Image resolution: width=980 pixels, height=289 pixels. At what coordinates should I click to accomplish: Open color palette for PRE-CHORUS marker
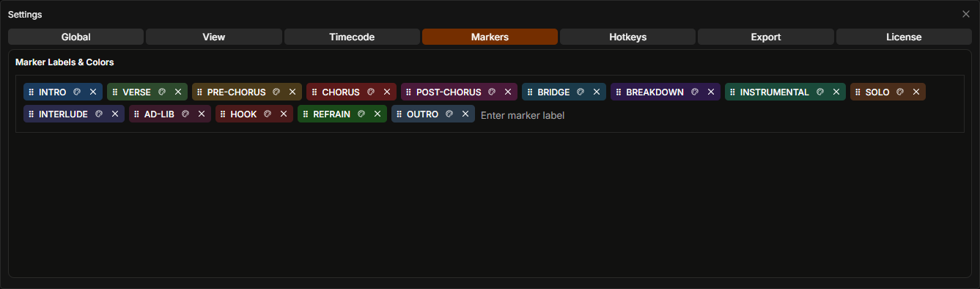point(276,92)
